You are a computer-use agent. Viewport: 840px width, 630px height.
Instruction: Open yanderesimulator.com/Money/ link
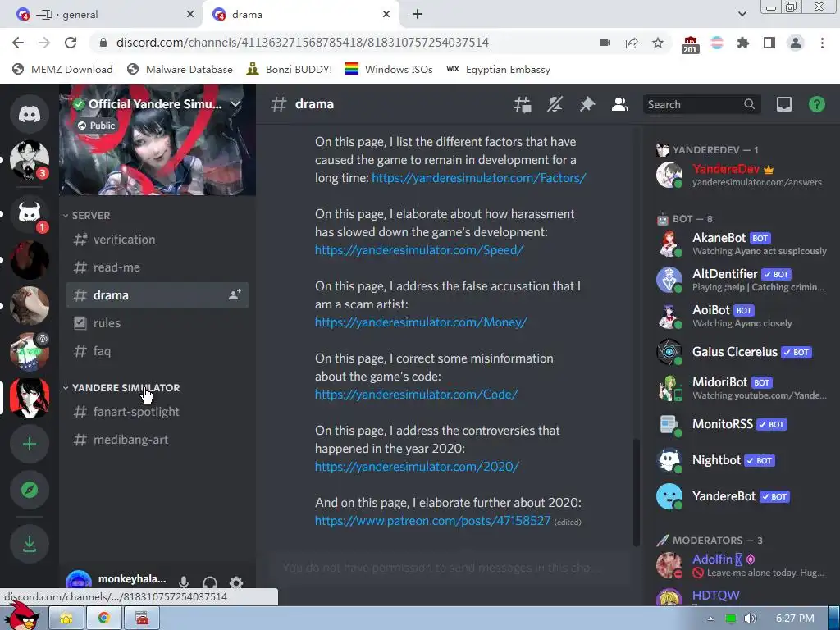click(421, 322)
